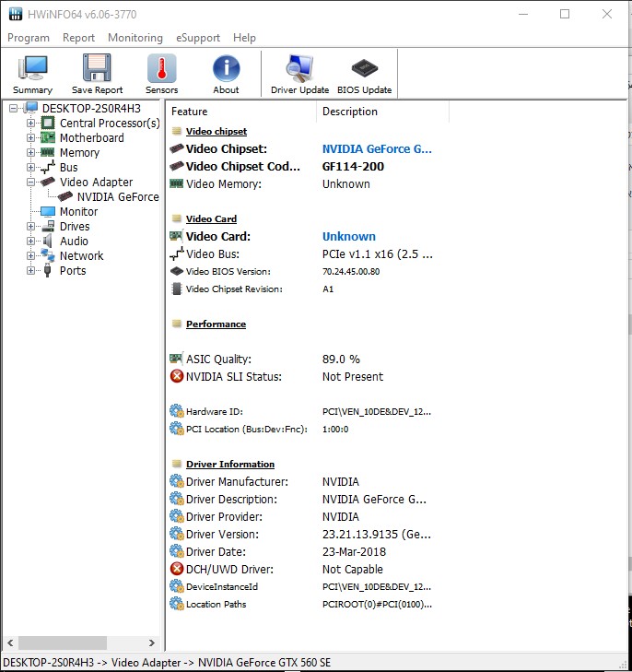This screenshot has width=632, height=672.
Task: Open the Summary toolbar icon
Action: point(32,74)
